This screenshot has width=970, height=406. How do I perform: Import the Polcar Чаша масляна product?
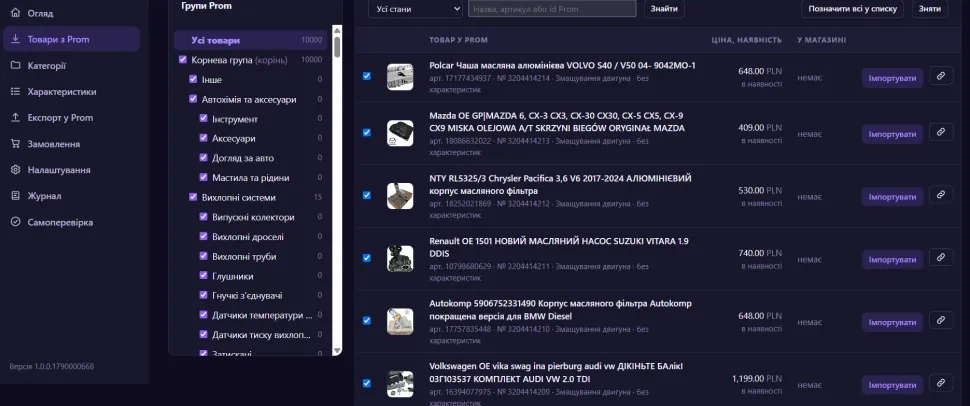pyautogui.click(x=892, y=78)
